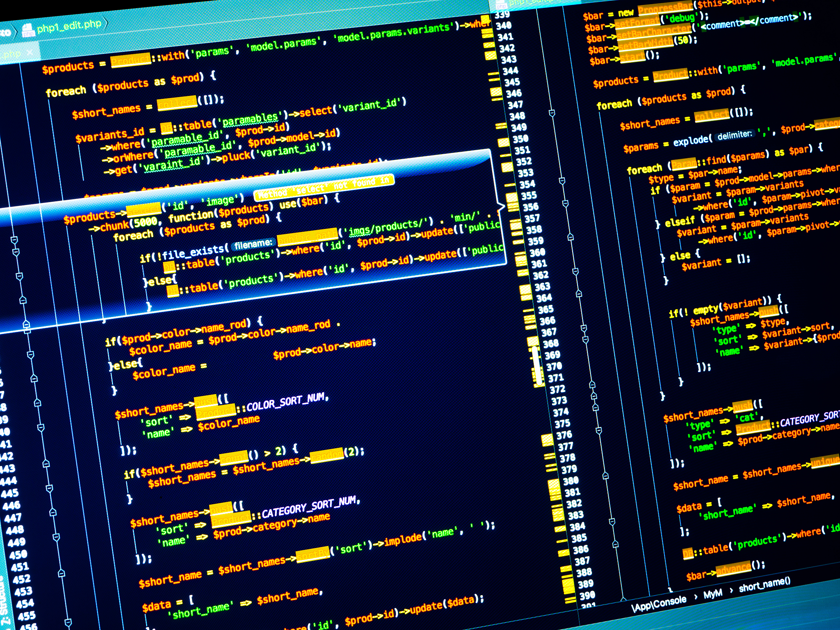Collapse the fold marker at line 384
840x630 pixels.
click(x=612, y=522)
